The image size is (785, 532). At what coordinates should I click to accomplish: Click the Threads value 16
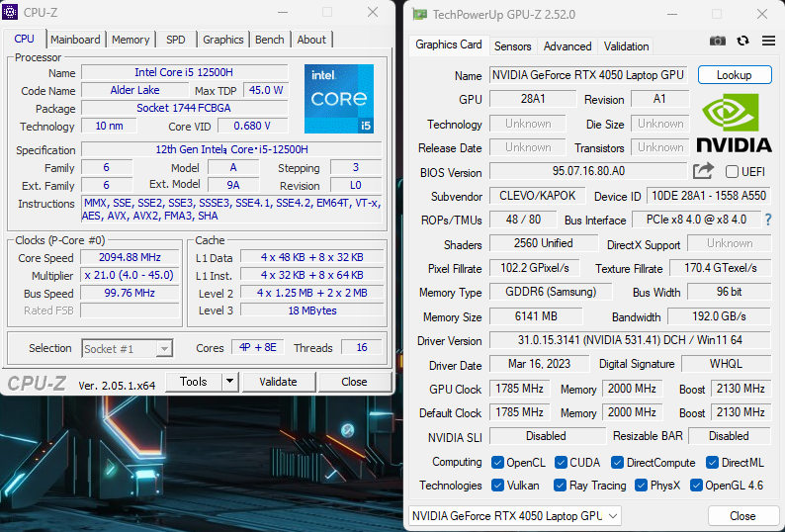362,347
